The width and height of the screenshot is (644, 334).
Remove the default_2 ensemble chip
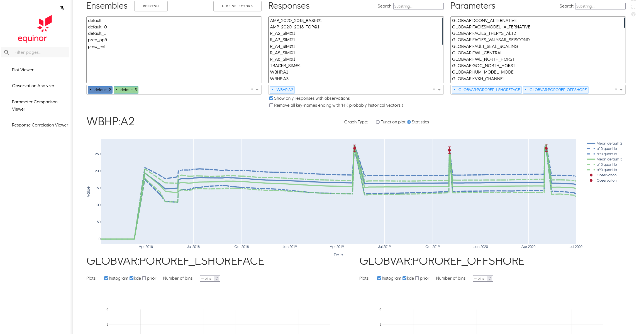click(91, 90)
